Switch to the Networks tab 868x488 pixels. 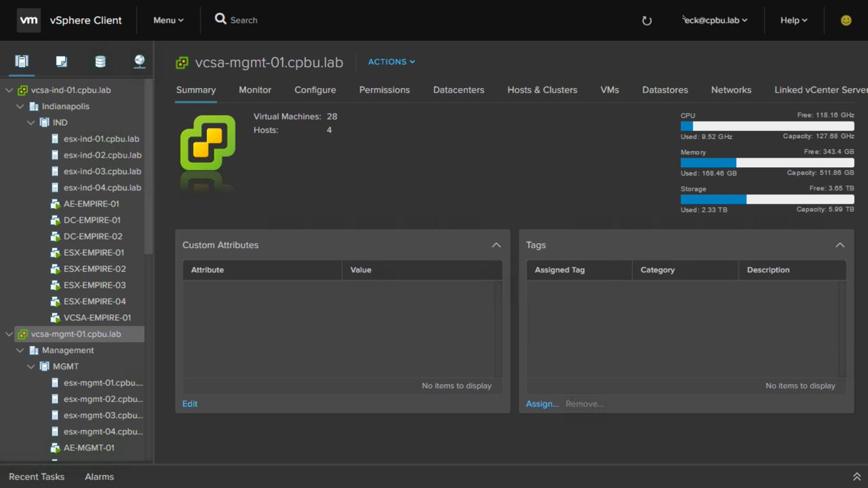(x=731, y=90)
